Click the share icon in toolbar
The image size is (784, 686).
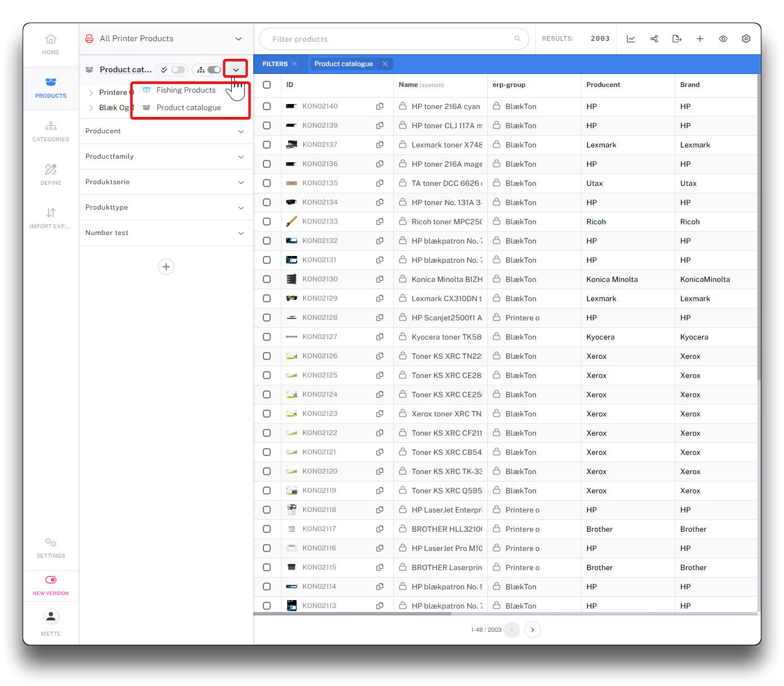click(654, 39)
